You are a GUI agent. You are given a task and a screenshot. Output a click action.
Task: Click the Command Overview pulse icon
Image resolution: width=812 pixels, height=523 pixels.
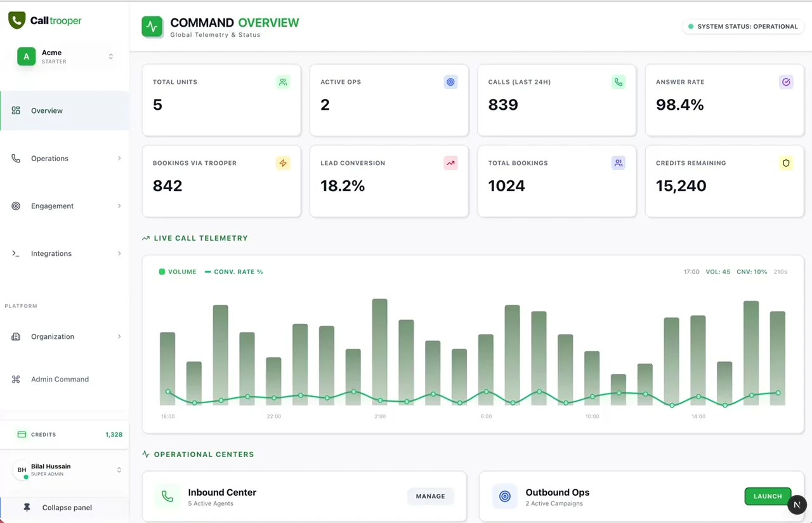[152, 27]
